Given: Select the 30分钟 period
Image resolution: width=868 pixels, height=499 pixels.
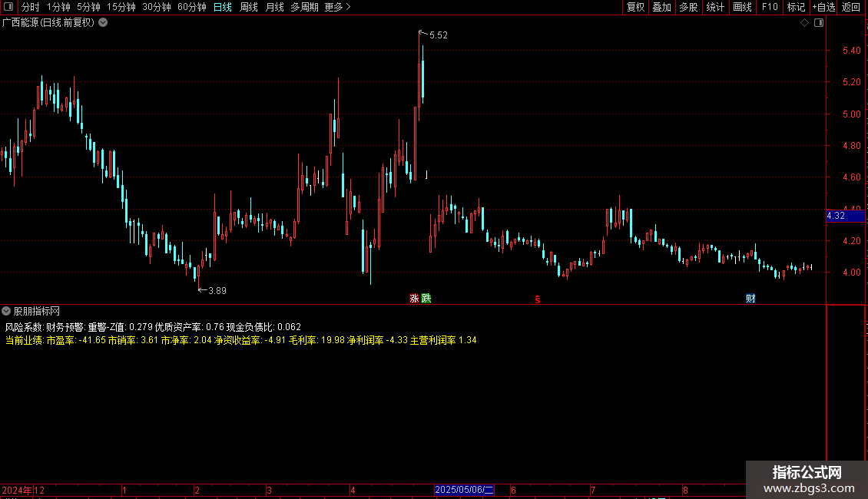Looking at the screenshot, I should click(x=157, y=7).
